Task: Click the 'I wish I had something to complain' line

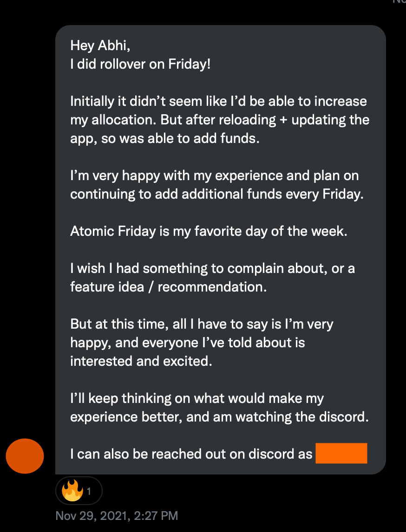Action: (212, 268)
